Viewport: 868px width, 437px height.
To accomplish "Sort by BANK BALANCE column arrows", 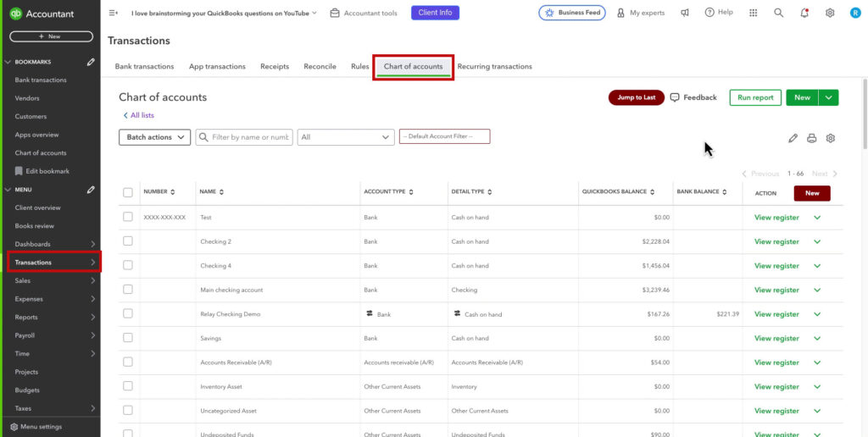I will [x=725, y=192].
